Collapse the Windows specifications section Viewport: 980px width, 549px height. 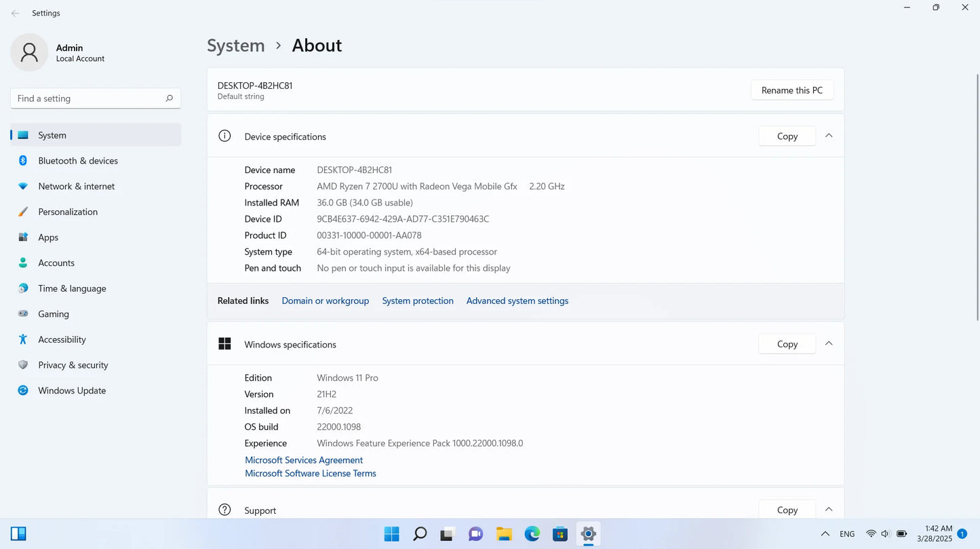click(828, 343)
